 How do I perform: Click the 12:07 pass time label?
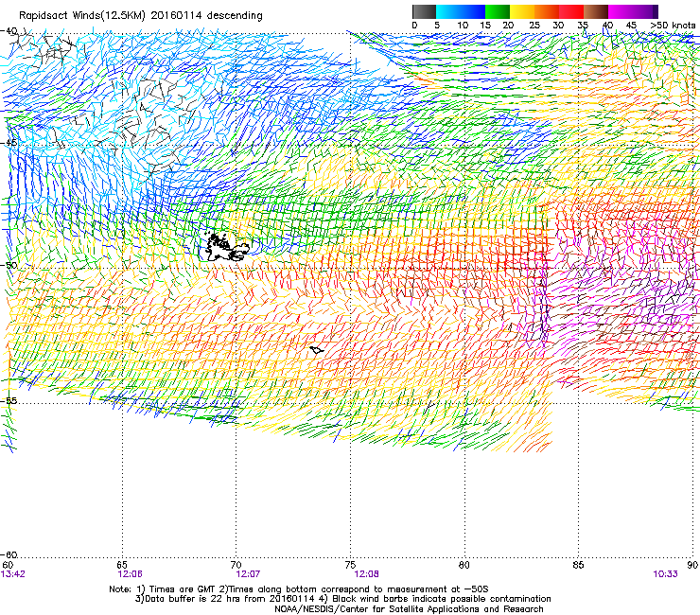[248, 574]
